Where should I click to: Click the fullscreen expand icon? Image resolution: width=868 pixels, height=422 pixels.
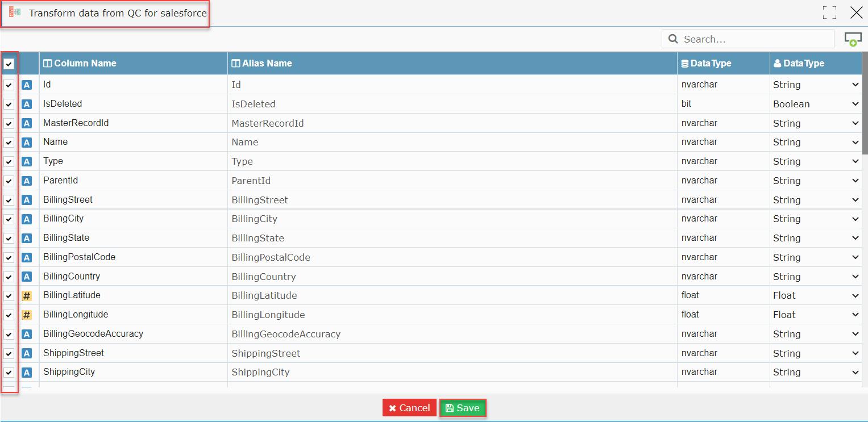(830, 13)
